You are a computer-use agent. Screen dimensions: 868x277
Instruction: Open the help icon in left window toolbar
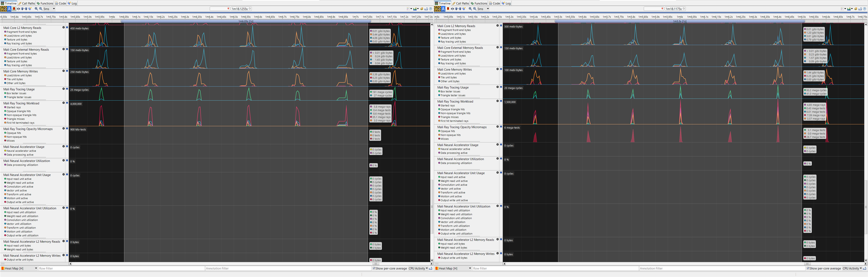tap(431, 9)
